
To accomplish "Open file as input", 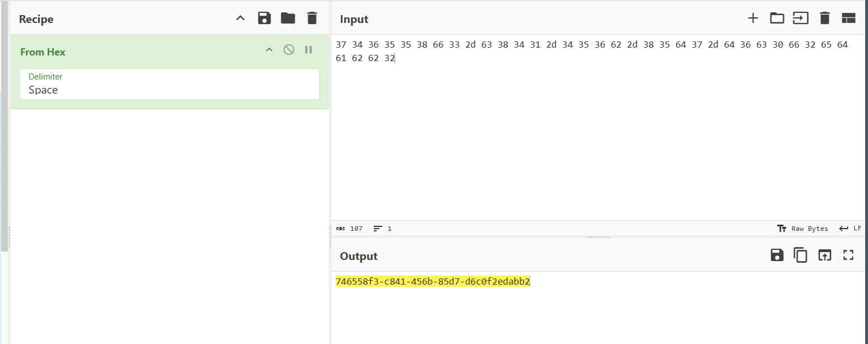I will 801,18.
